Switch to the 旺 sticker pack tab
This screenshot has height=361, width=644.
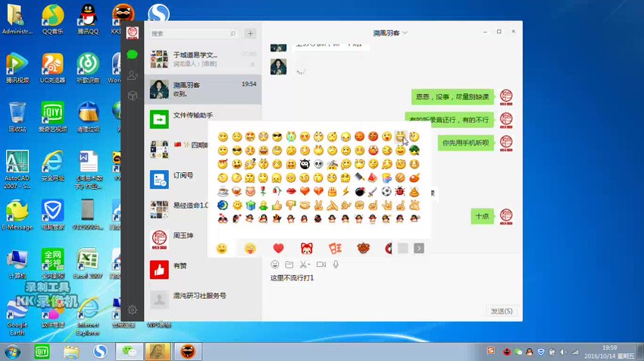pos(335,248)
